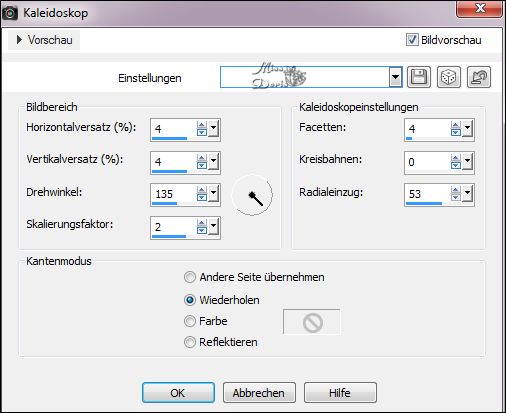Open the Drehwinkel slider dropdown arrow
This screenshot has height=413, width=506.
[214, 194]
